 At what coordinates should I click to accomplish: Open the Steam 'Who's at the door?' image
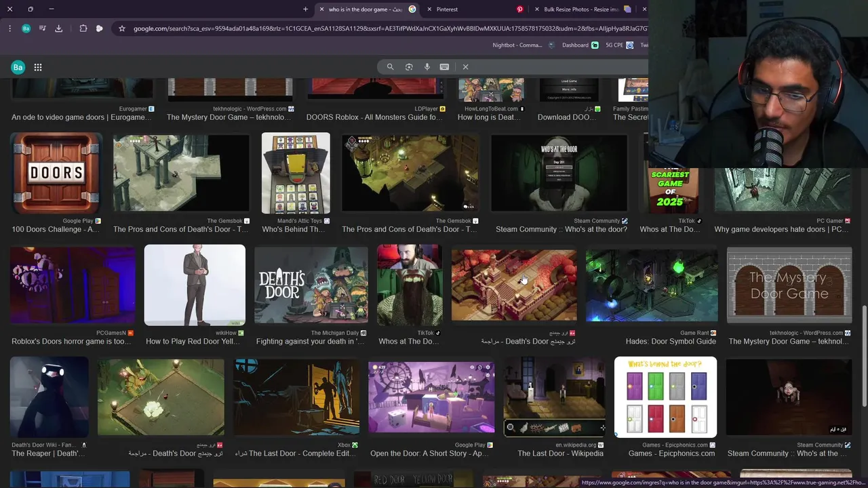point(559,173)
